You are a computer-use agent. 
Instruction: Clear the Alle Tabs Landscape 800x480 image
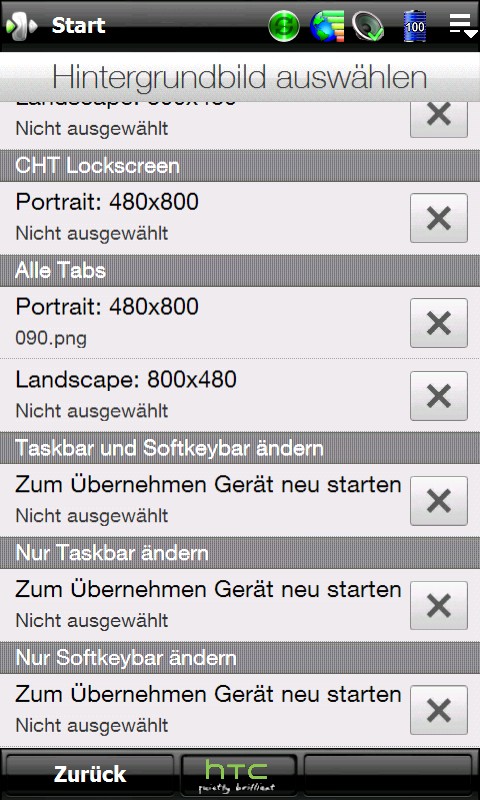point(439,396)
